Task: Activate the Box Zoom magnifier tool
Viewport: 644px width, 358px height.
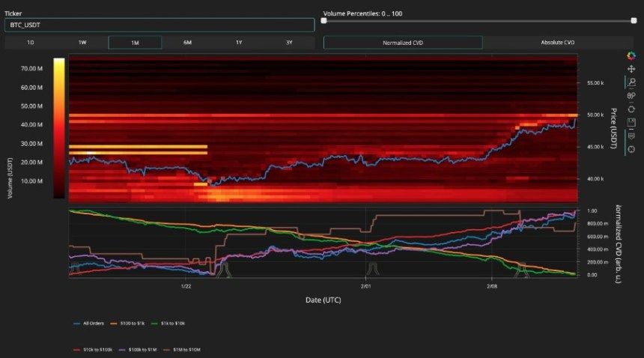Action: click(x=631, y=82)
